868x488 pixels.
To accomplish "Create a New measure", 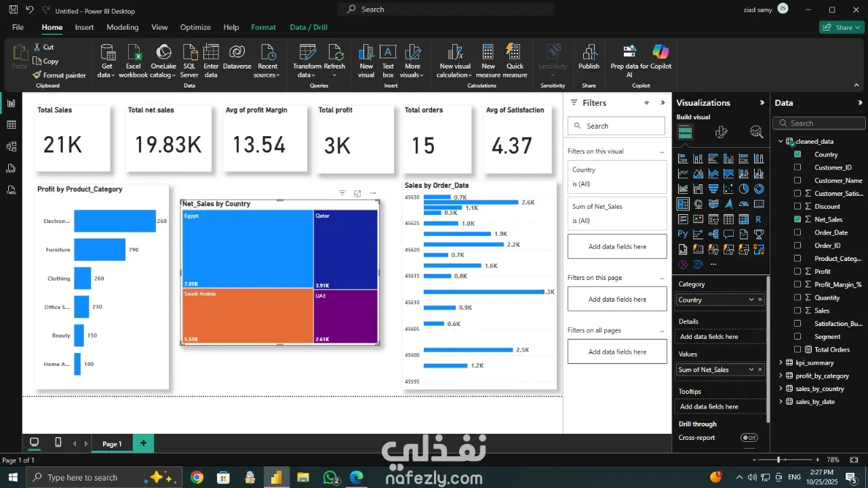I will (x=488, y=61).
